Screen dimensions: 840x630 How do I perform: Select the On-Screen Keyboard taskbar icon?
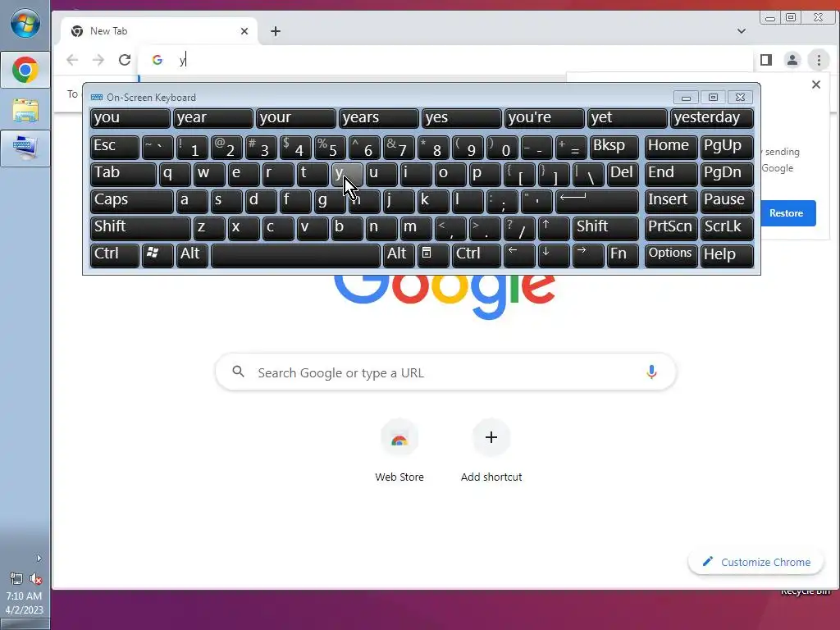25,148
